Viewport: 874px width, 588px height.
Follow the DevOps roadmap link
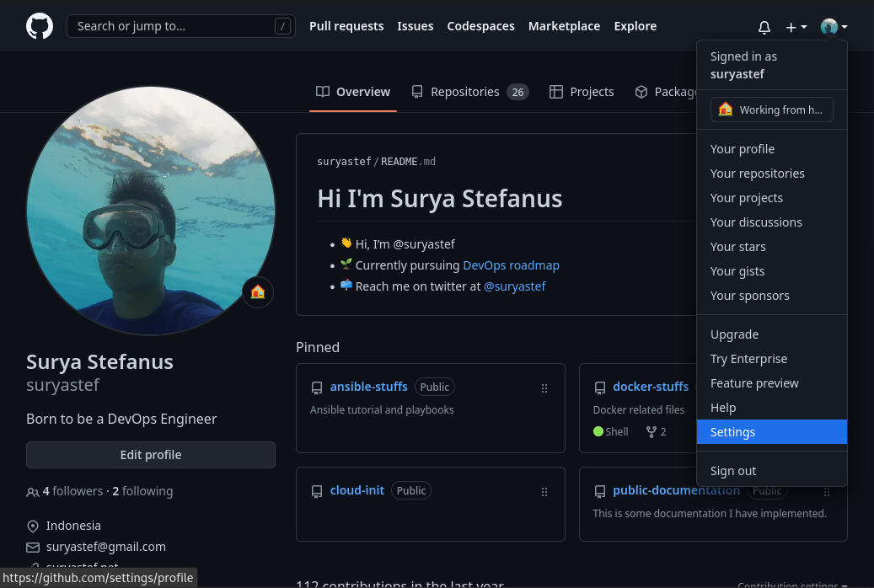coord(511,265)
